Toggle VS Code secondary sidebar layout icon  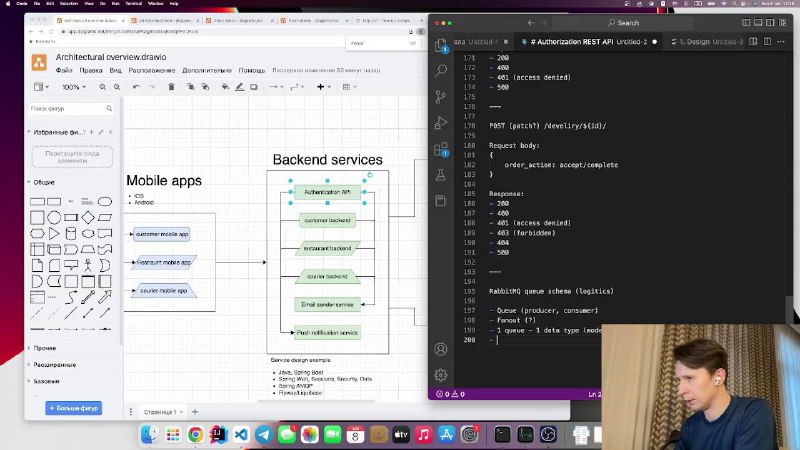pyautogui.click(x=770, y=22)
